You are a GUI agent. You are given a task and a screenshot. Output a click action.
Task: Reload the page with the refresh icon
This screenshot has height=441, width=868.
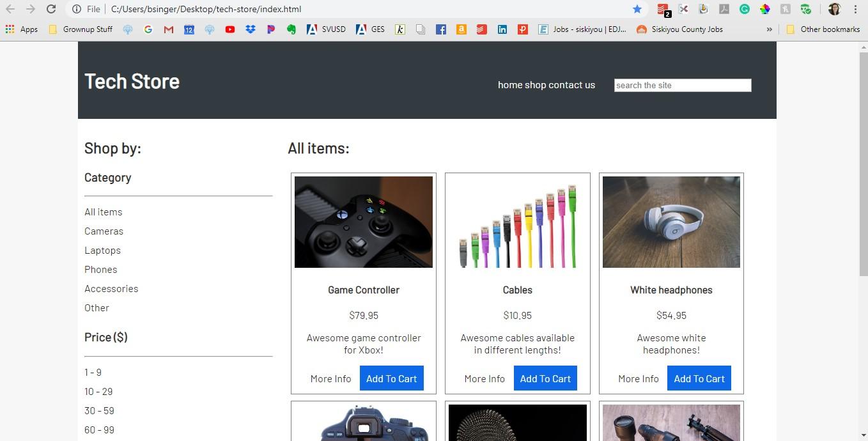click(51, 9)
